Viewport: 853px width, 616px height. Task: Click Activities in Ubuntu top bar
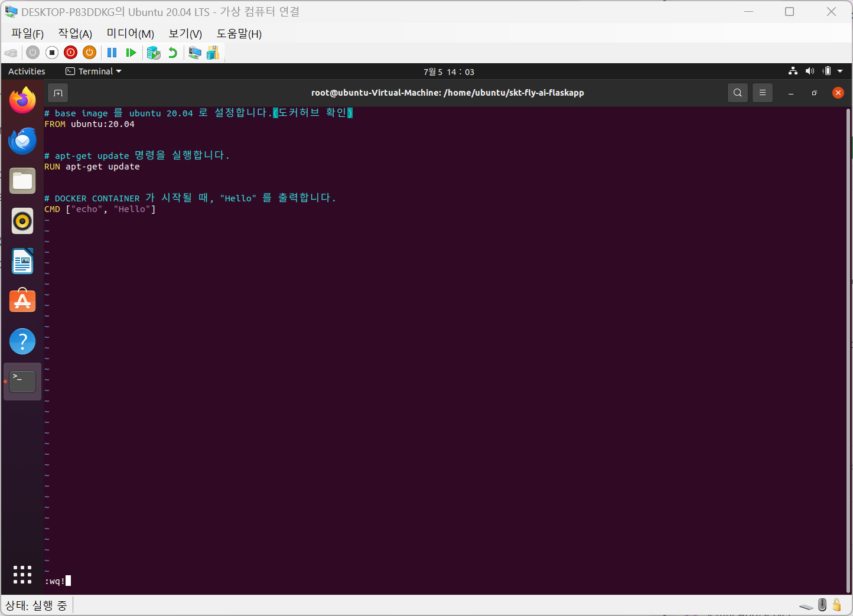click(x=27, y=71)
